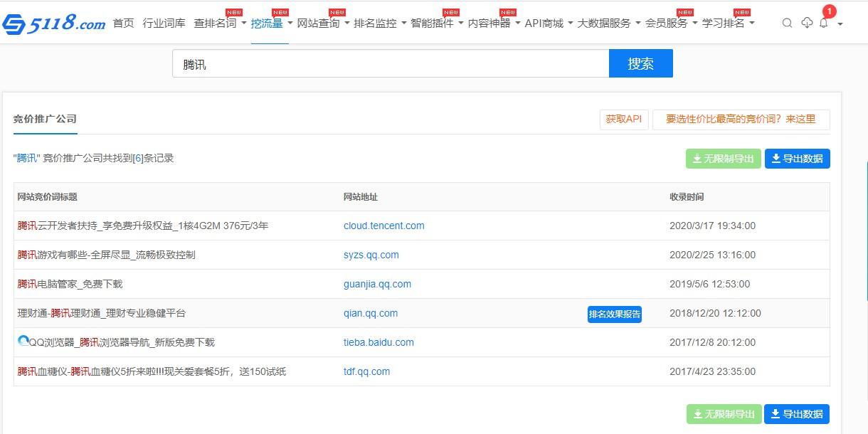
Task: Expand the 会员服务 dropdown menu
Action: (x=672, y=23)
